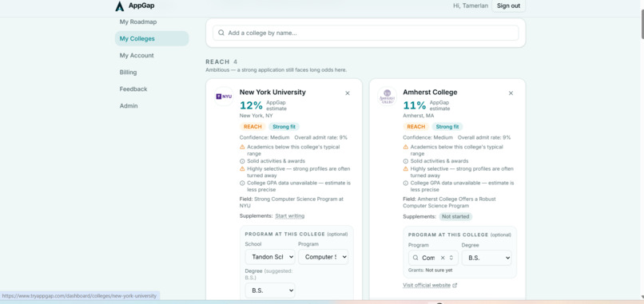Open My Roadmap in the sidebar
The image size is (644, 304).
pyautogui.click(x=138, y=22)
